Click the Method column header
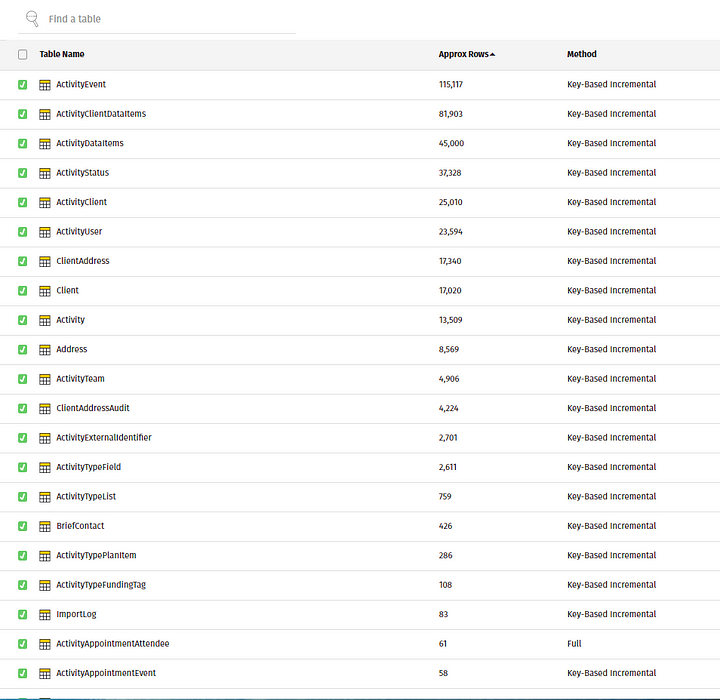 tap(581, 54)
